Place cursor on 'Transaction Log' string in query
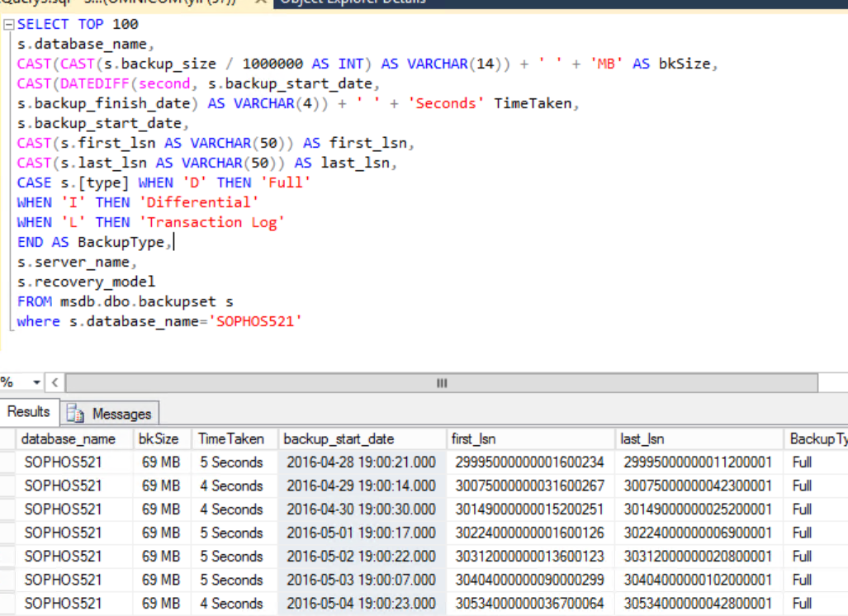The width and height of the screenshot is (848, 616). (211, 222)
